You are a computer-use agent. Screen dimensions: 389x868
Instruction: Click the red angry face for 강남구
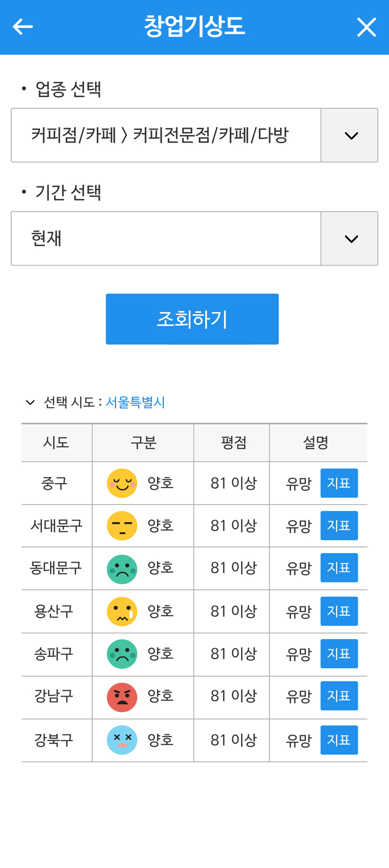pos(122,696)
